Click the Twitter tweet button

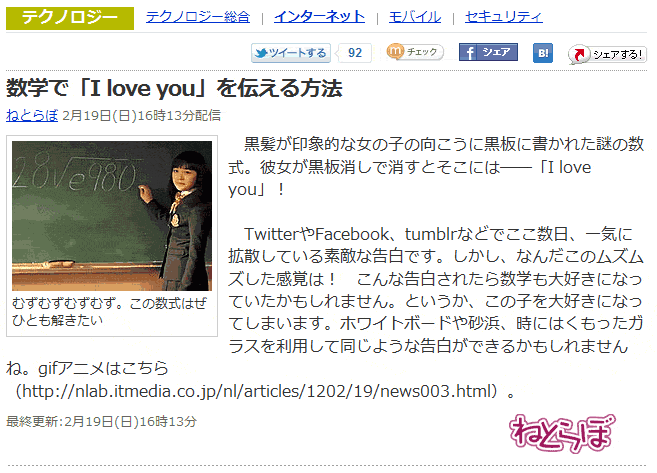pos(290,53)
